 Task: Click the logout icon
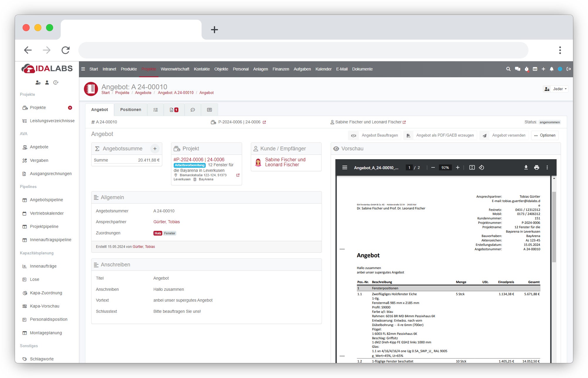569,69
